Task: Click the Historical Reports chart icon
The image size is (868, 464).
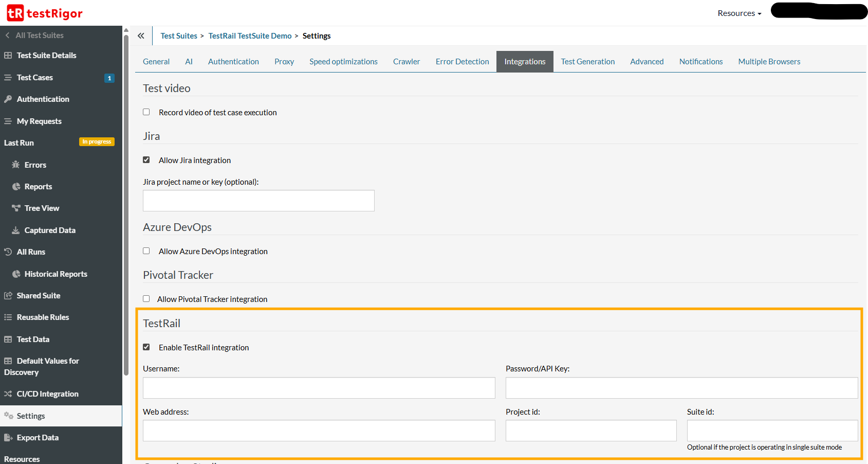Action: coord(16,274)
